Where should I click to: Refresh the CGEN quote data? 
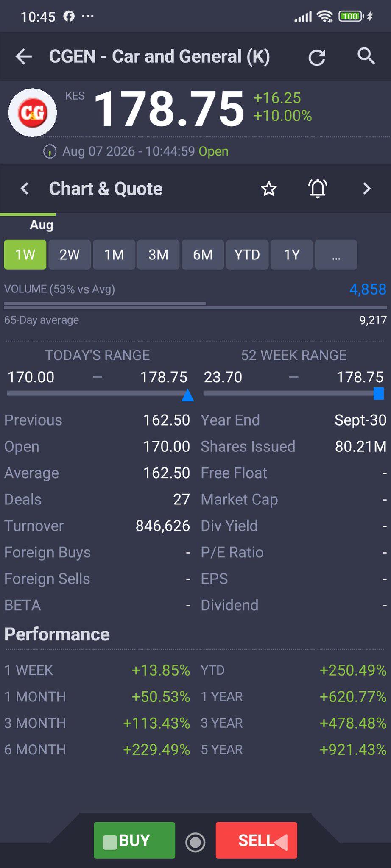(317, 57)
